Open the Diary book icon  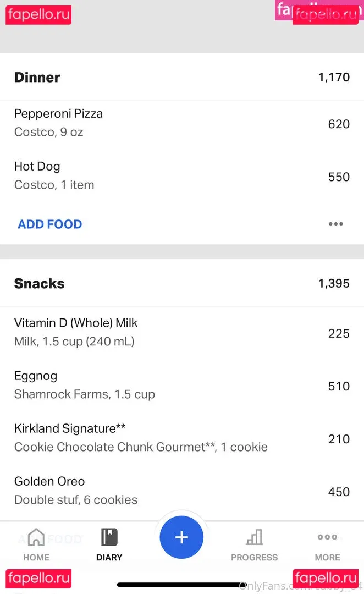pos(109,537)
